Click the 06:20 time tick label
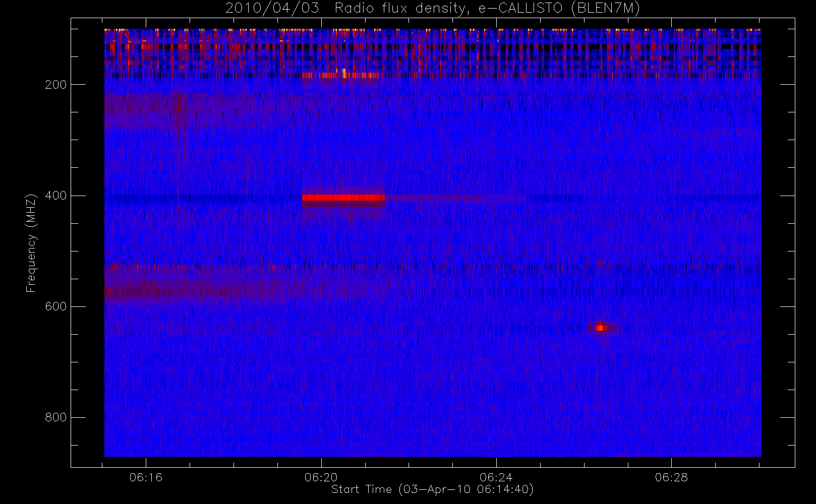Screen dimensions: 816x504 coord(321,477)
